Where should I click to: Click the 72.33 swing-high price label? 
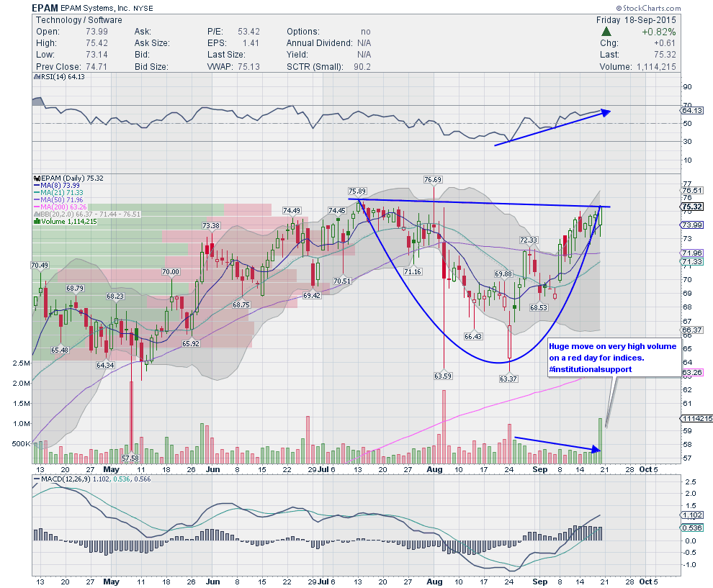pyautogui.click(x=529, y=240)
